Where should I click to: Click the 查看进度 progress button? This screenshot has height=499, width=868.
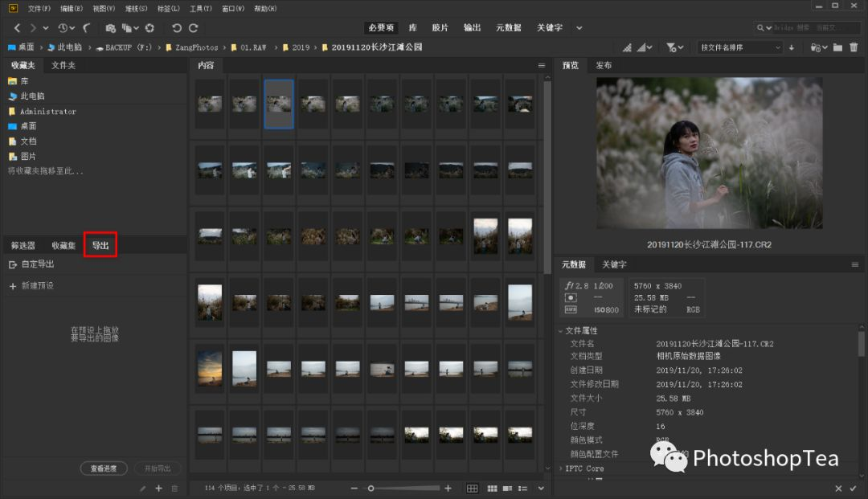point(103,468)
